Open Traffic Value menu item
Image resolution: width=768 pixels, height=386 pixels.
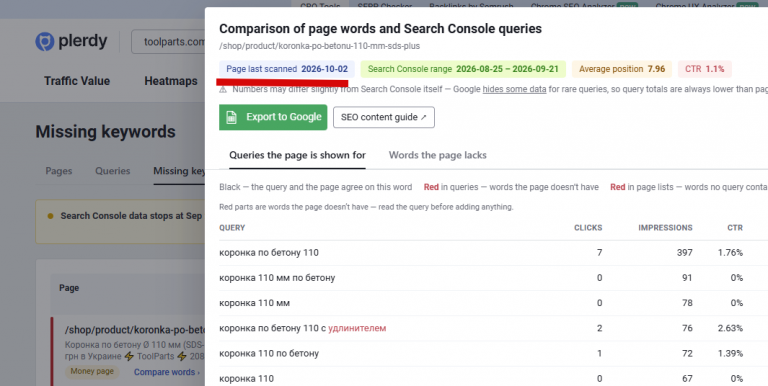click(77, 81)
